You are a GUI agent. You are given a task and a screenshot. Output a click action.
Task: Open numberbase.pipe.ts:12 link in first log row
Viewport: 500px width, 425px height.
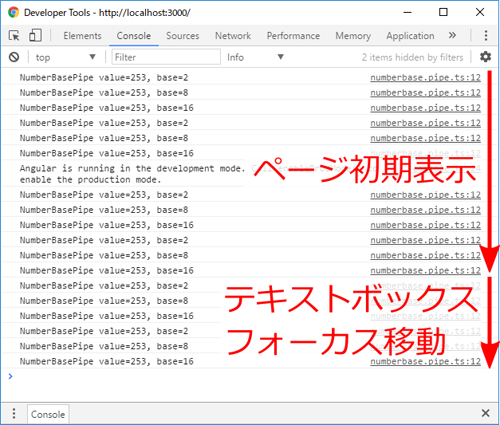(425, 77)
